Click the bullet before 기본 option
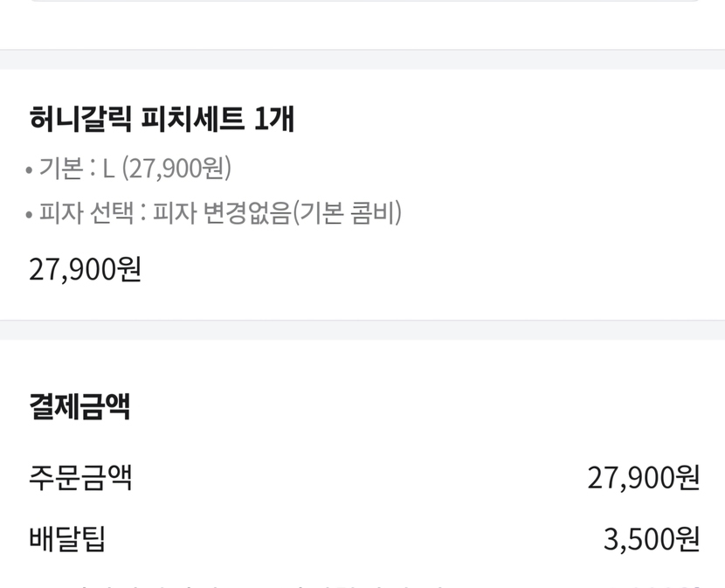This screenshot has width=725, height=588. coord(29,169)
